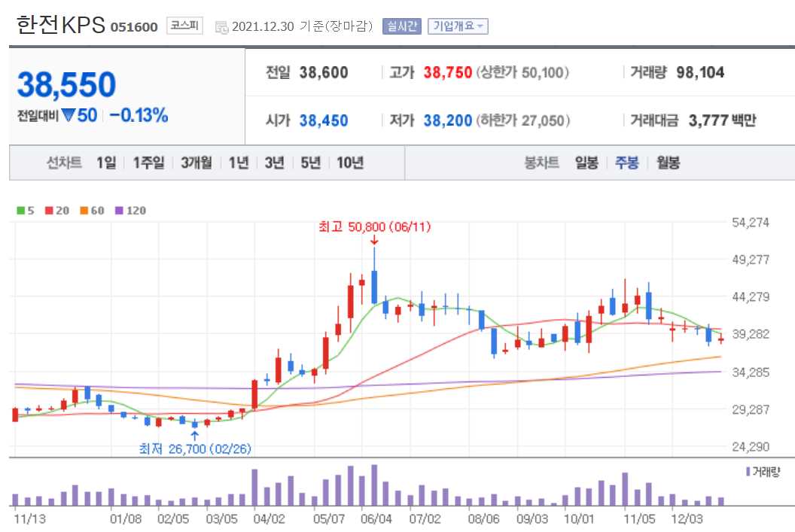Click the 실시간 real-time button
This screenshot has width=795, height=532.
coord(401,26)
